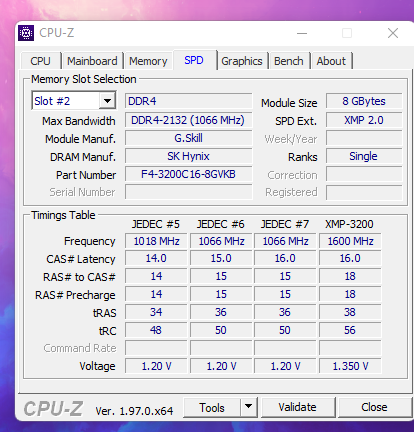Click the Memory Slot Selection group label
The width and height of the screenshot is (414, 432).
point(84,79)
